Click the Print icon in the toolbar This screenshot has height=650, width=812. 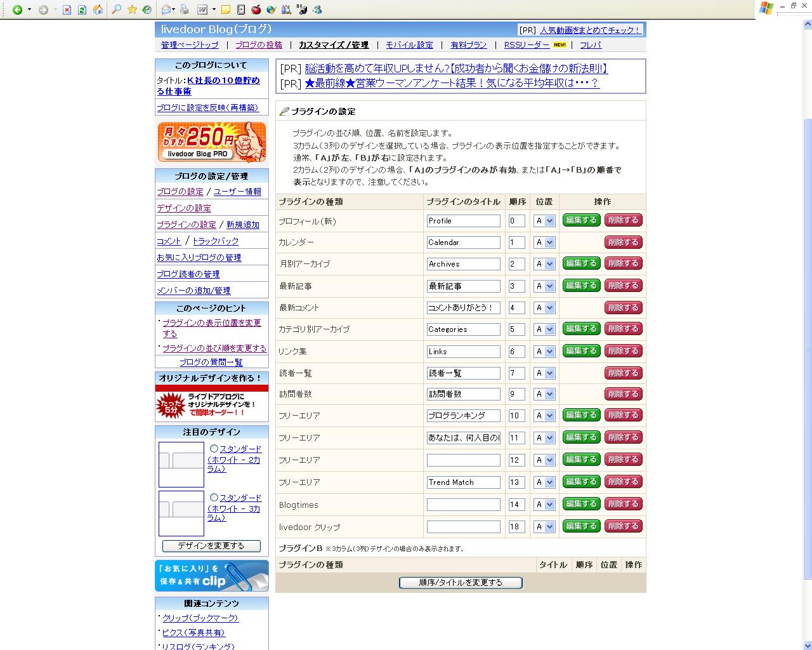point(184,10)
